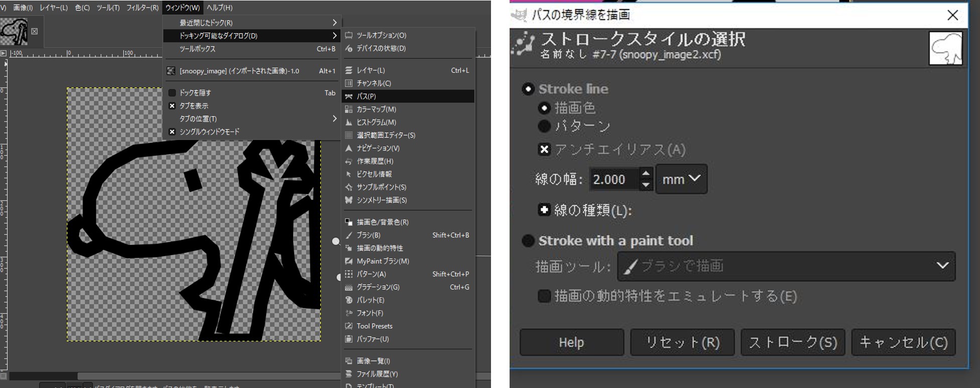Open Device Status icon (デバイスの状態)

[349, 49]
